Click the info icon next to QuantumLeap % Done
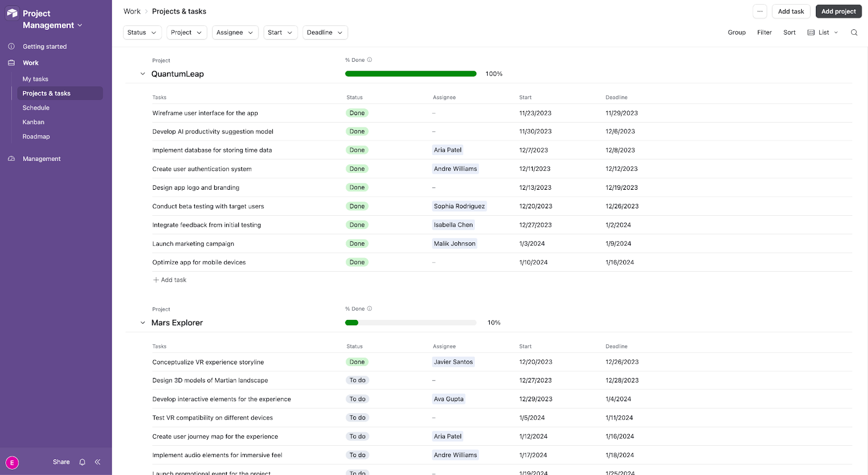 point(369,60)
